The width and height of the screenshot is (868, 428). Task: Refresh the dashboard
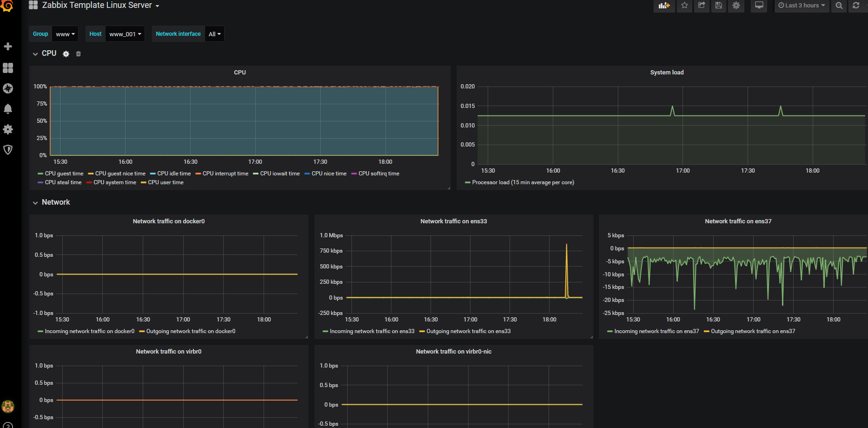[856, 6]
